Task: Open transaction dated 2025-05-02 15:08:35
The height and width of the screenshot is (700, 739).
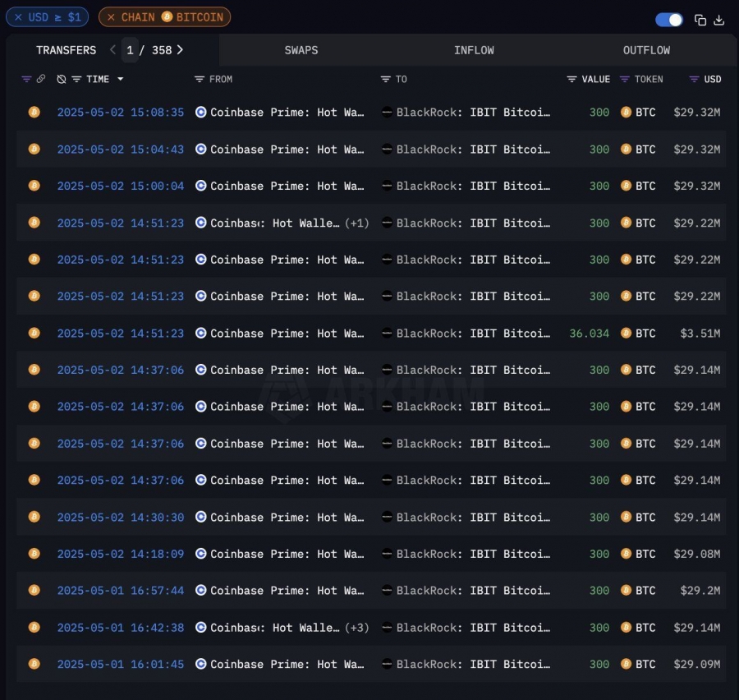Action: pyautogui.click(x=121, y=113)
